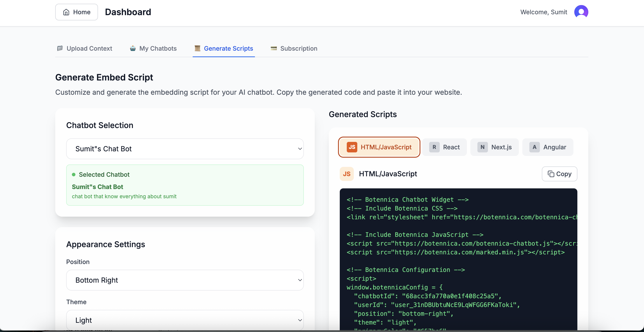The image size is (644, 332).
Task: Copy the generated HTML/JavaScript script
Action: (x=560, y=174)
